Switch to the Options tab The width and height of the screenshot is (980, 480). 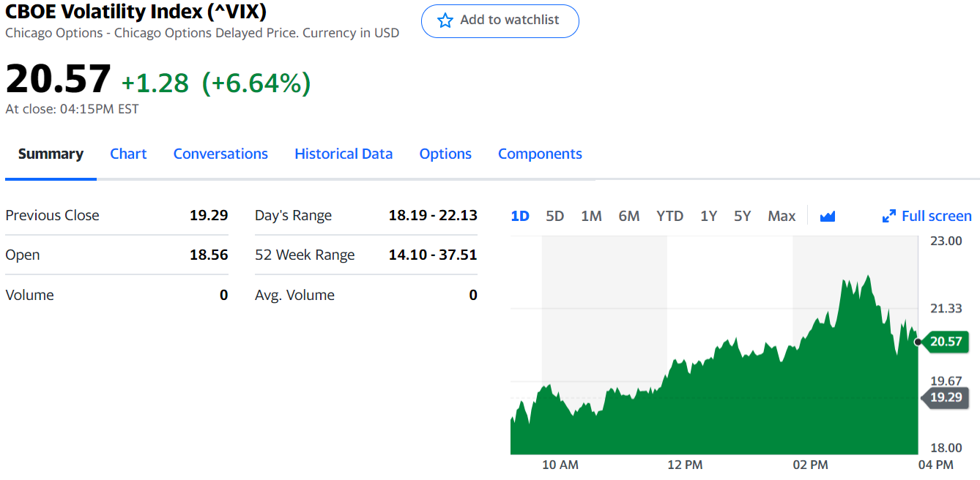point(445,154)
